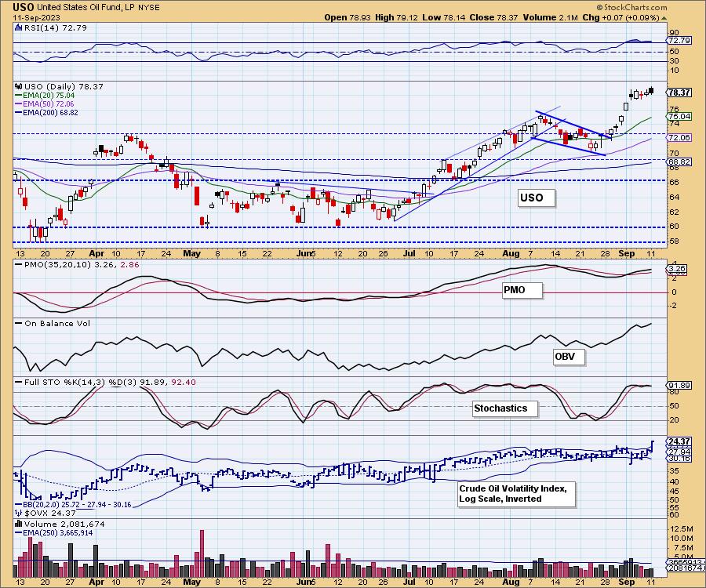Click the bar icon beside $OVX
Screen dimensions: 706x588
tap(19, 513)
